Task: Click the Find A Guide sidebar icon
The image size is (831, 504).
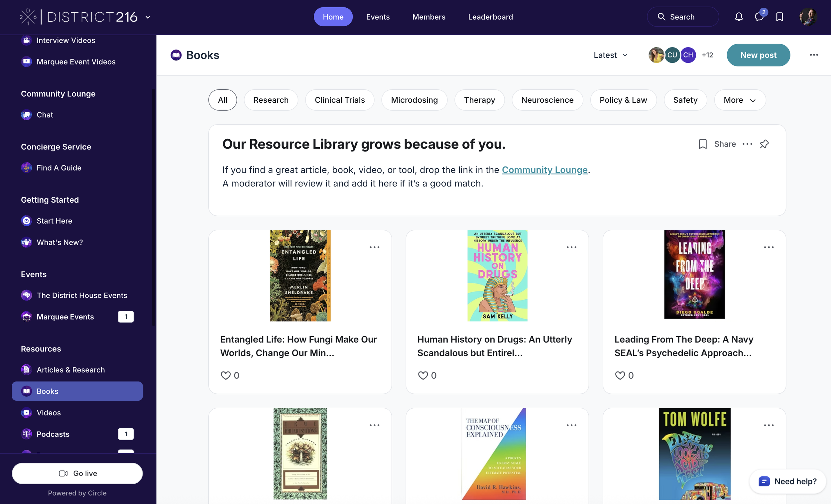Action: (26, 167)
